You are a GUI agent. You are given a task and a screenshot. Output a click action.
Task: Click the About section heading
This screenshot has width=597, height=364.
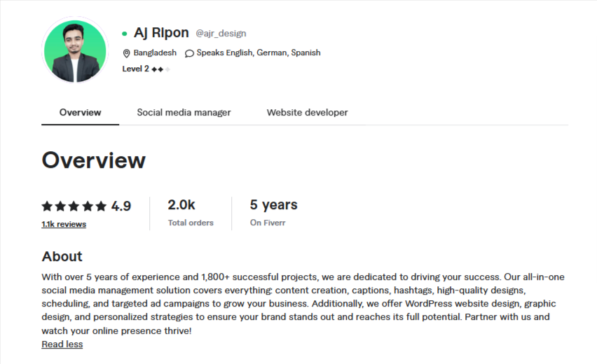pos(62,256)
